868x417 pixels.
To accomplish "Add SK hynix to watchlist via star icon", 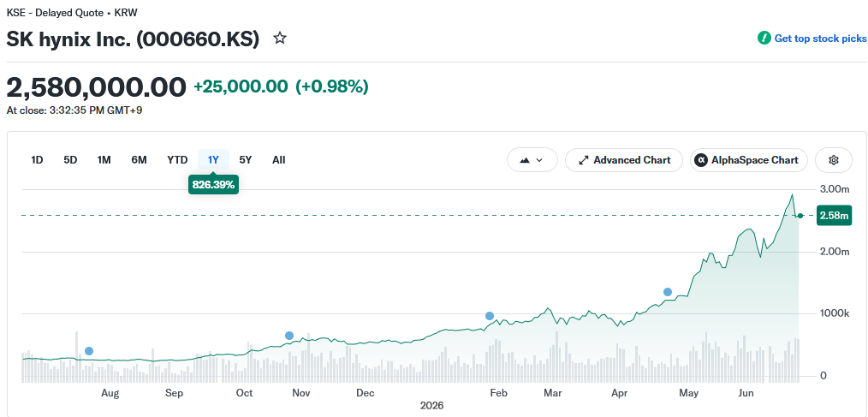I will pos(280,39).
